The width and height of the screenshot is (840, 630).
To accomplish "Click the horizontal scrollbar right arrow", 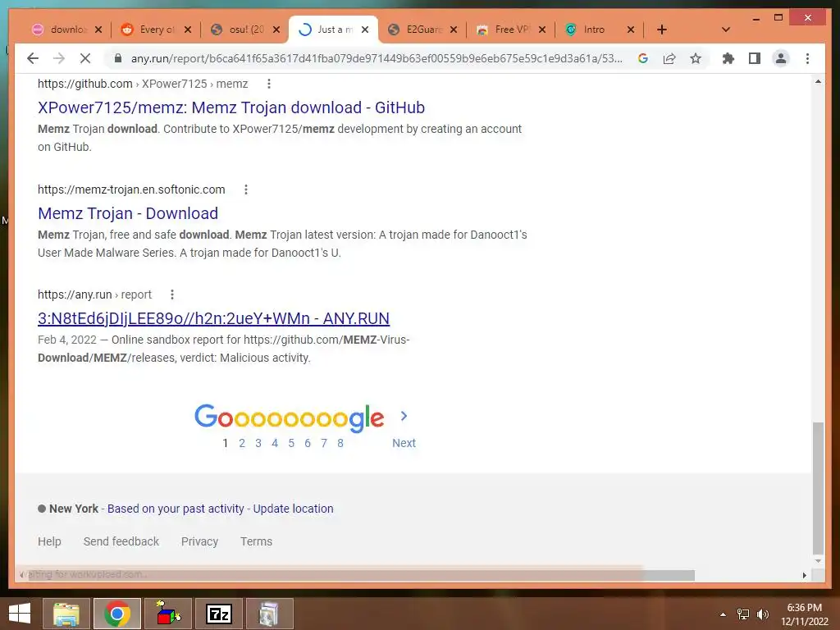I will [804, 575].
